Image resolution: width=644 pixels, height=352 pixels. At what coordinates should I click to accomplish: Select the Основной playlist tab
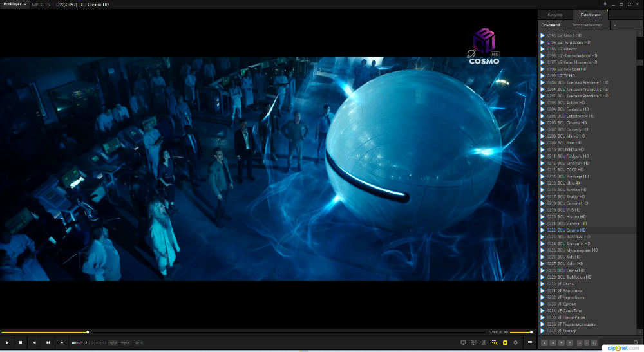pyautogui.click(x=551, y=25)
